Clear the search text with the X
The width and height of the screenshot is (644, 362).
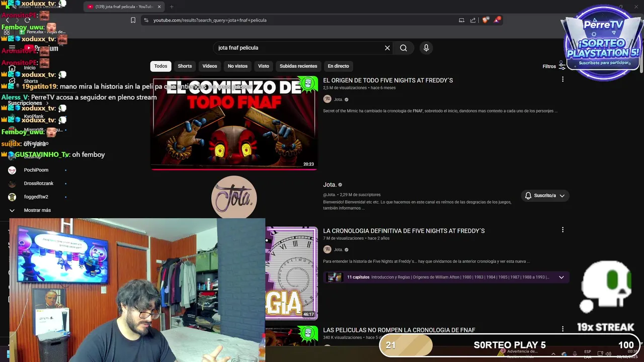tap(387, 48)
